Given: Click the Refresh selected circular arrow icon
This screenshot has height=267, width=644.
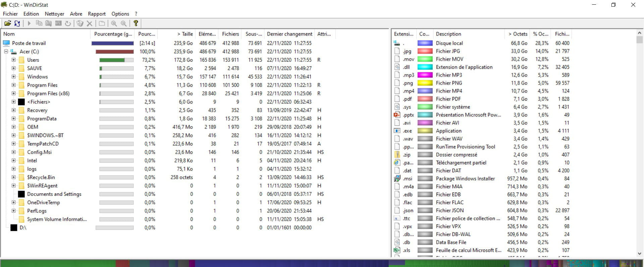Looking at the screenshot, I should pyautogui.click(x=68, y=23).
